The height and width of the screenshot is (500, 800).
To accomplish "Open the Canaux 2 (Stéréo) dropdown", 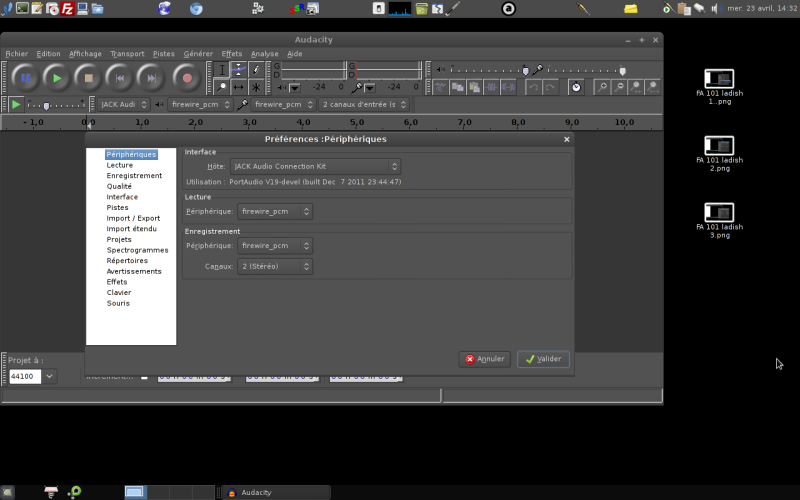I will click(271, 267).
